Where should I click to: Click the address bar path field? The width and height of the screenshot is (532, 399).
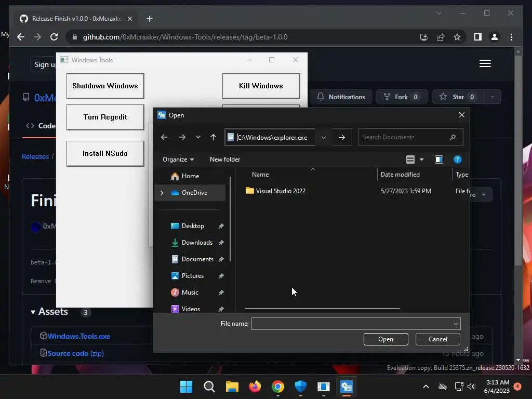click(270, 137)
